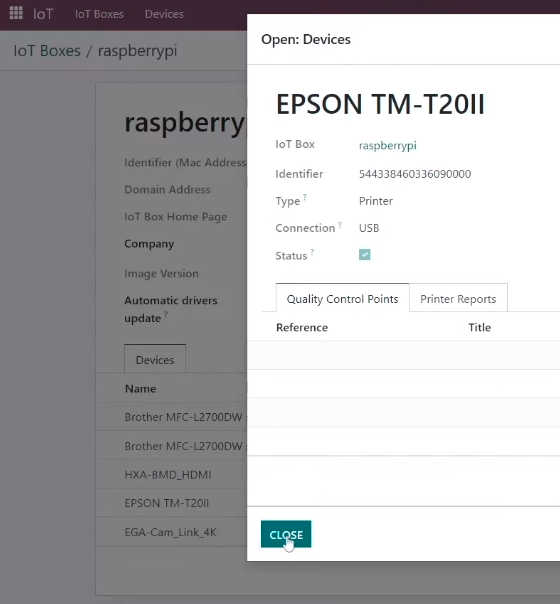Viewport: 560px width, 604px height.
Task: Switch to Printer Reports tab
Action: click(458, 299)
